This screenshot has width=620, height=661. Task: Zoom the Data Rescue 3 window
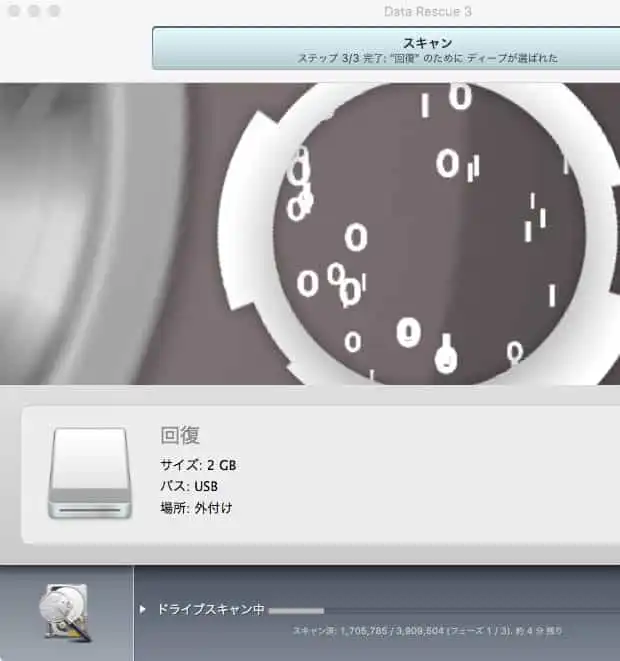pos(54,11)
